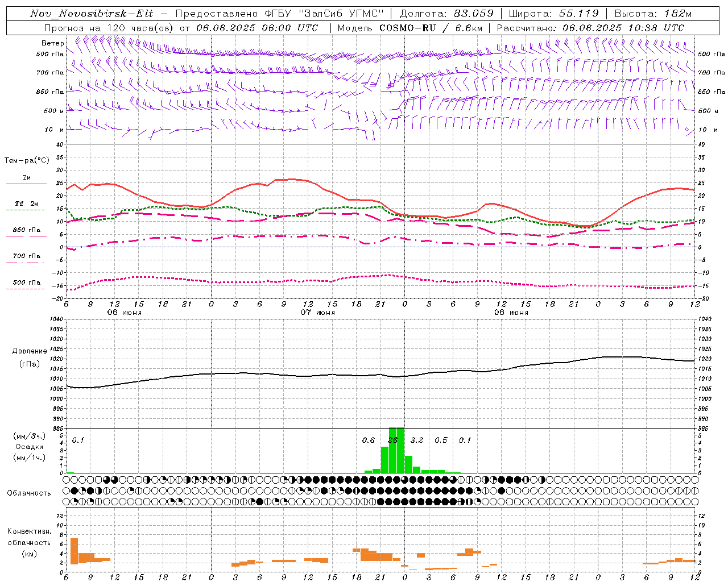This screenshot has height=582, width=728.
Task: Click the Модель COSMO-RU / 6.6км label
Action: pos(410,28)
